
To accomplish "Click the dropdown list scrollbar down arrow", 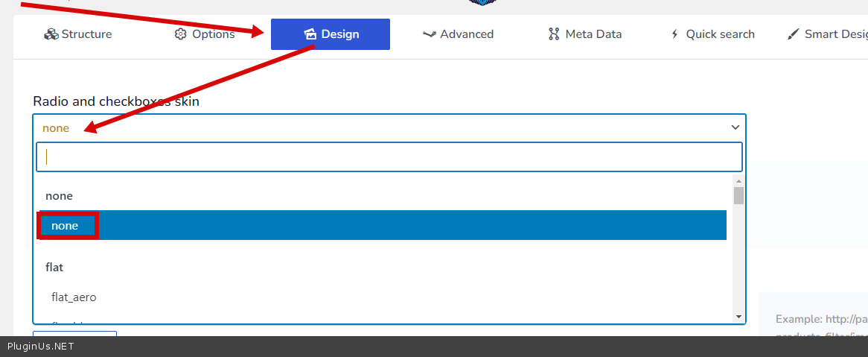I will coord(738,317).
